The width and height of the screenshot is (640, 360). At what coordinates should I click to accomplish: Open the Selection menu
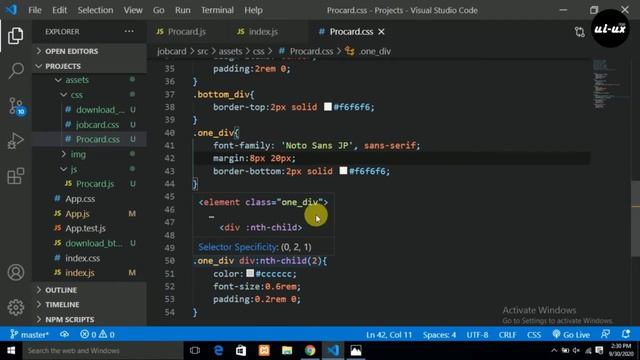point(95,10)
